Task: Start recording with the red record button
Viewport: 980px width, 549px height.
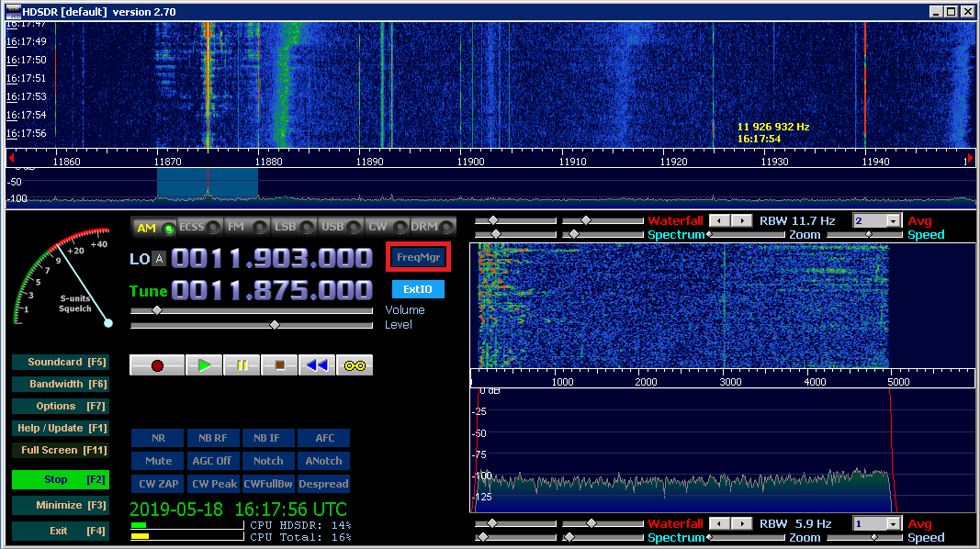Action: (157, 365)
